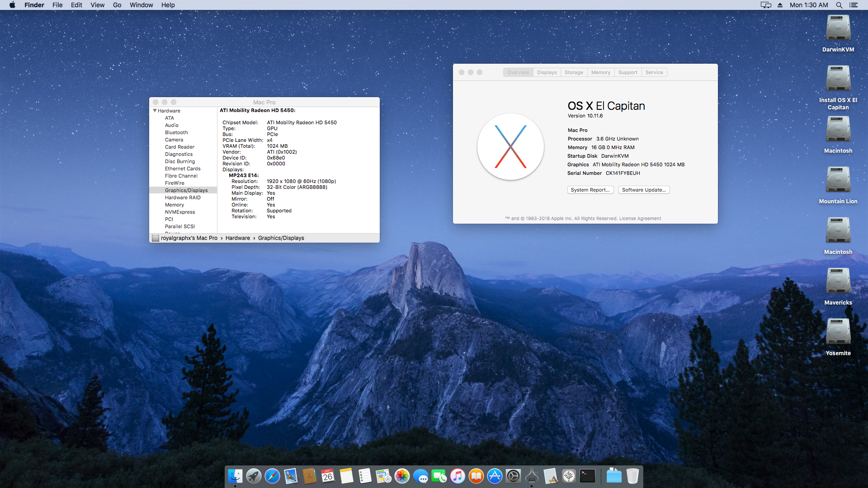This screenshot has width=868, height=488.
Task: Collapse the Hardware tree section
Action: coord(155,111)
